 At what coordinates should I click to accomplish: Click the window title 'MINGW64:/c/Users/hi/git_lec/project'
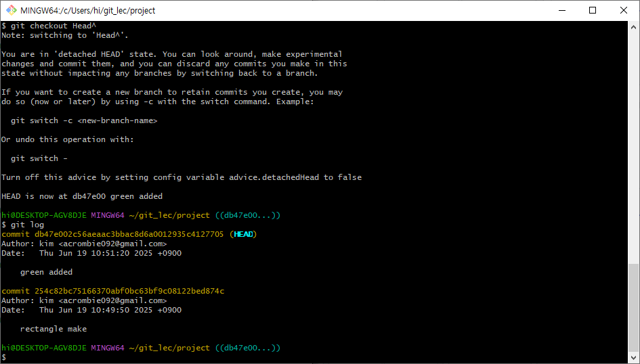(x=87, y=11)
